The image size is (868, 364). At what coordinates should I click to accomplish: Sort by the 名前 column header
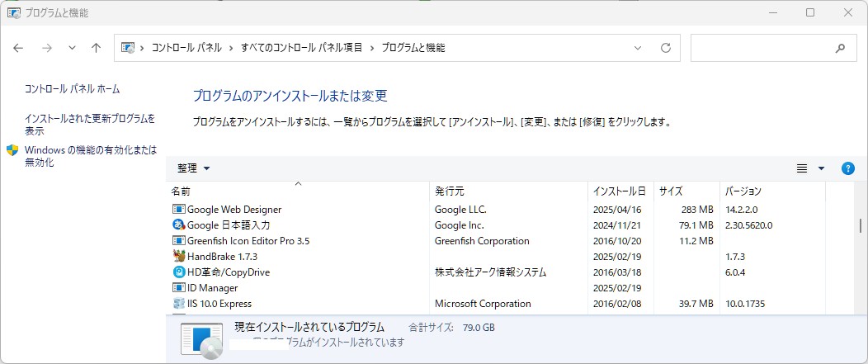coord(298,191)
